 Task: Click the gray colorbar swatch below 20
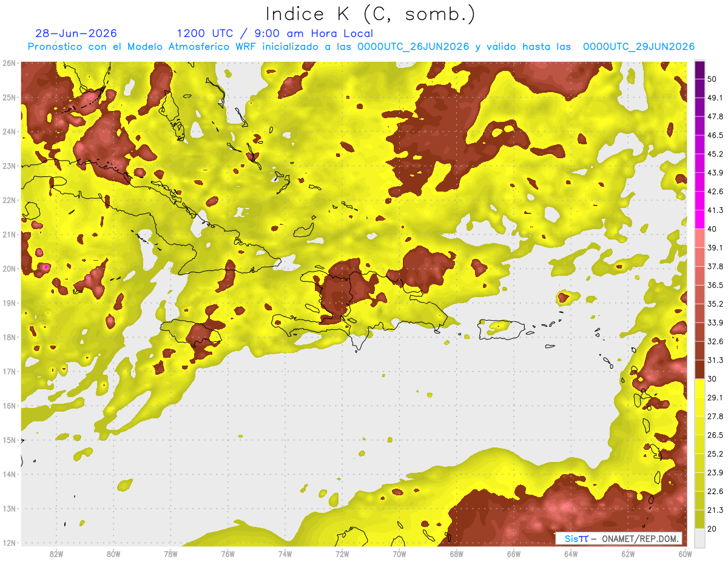(x=699, y=537)
